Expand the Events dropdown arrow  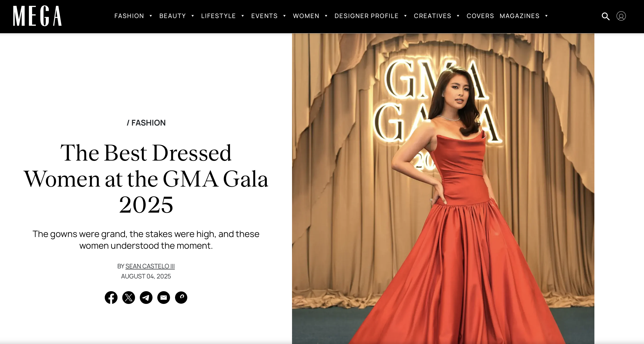coord(284,16)
